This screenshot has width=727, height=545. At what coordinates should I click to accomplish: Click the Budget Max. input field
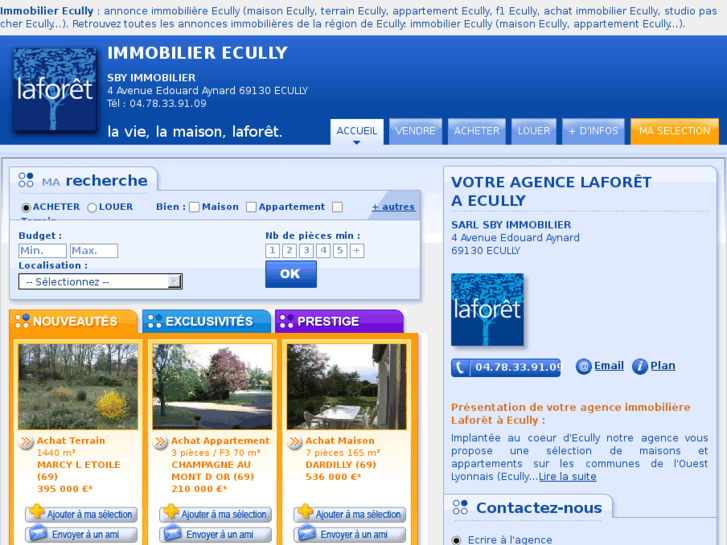(94, 250)
